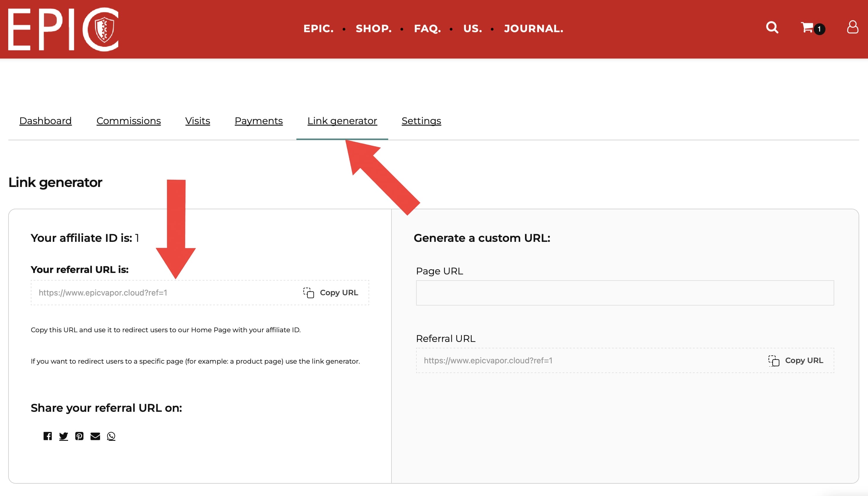Click the EPIC logo in header

tap(63, 29)
